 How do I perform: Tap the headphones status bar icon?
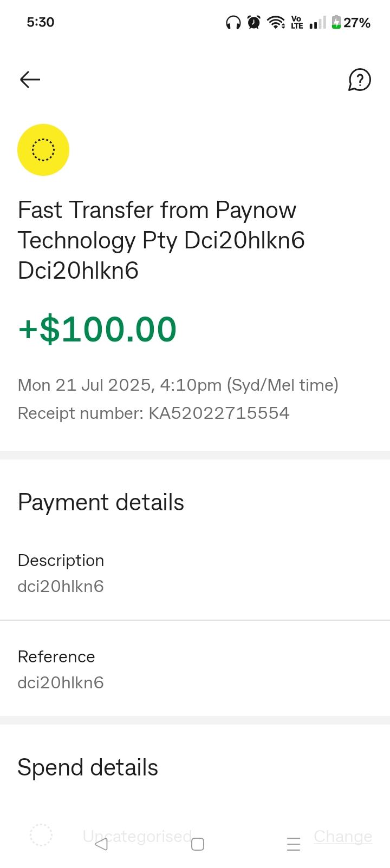click(233, 23)
